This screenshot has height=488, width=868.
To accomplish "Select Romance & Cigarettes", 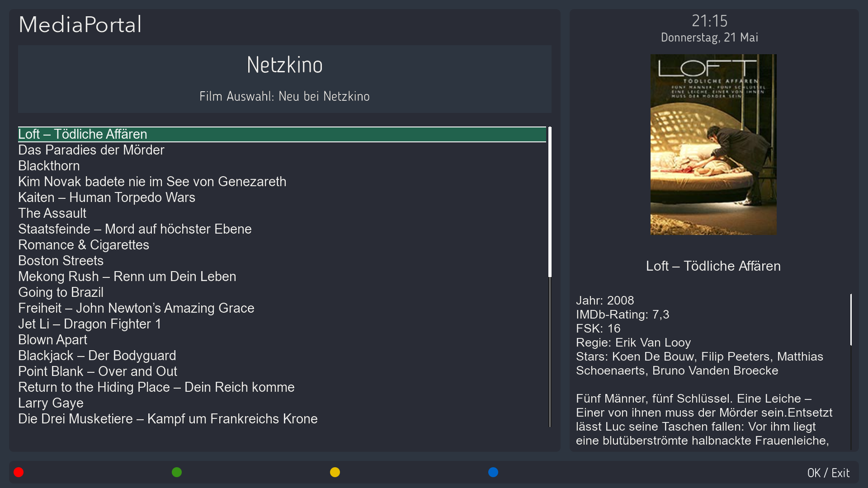I will point(84,245).
